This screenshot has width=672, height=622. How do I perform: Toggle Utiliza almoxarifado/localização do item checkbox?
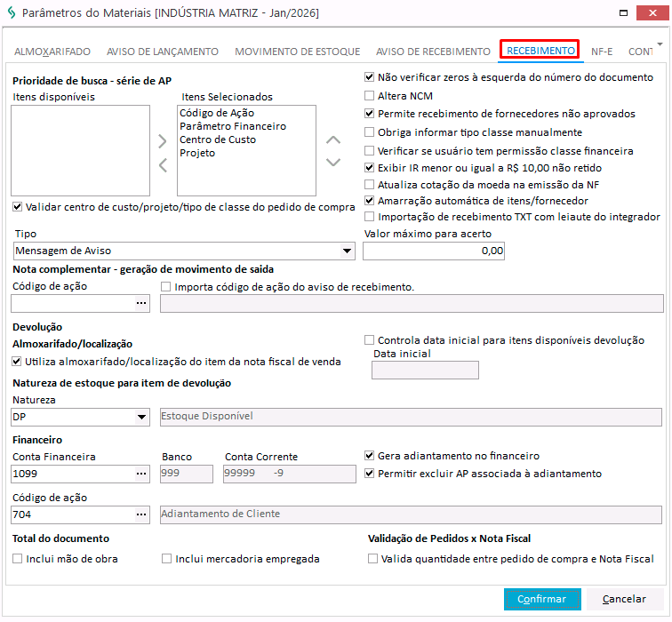pyautogui.click(x=17, y=362)
